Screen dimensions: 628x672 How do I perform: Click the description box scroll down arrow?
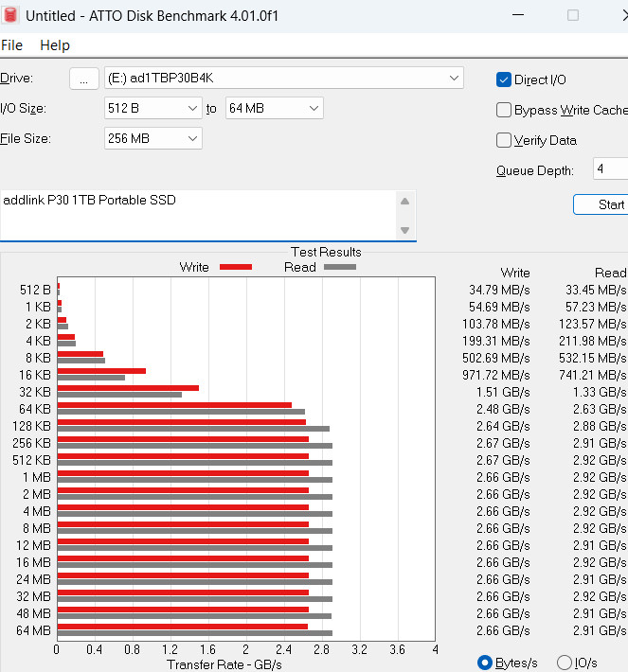point(404,230)
